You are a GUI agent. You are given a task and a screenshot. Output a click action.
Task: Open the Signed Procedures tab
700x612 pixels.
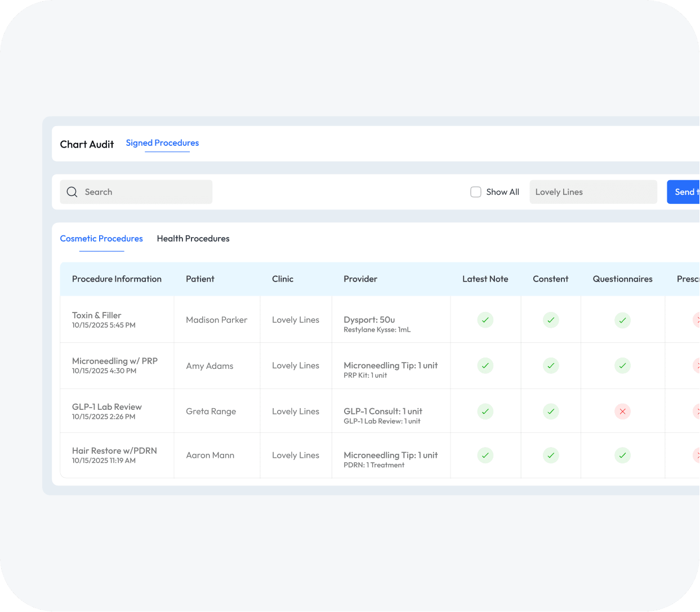(x=162, y=143)
